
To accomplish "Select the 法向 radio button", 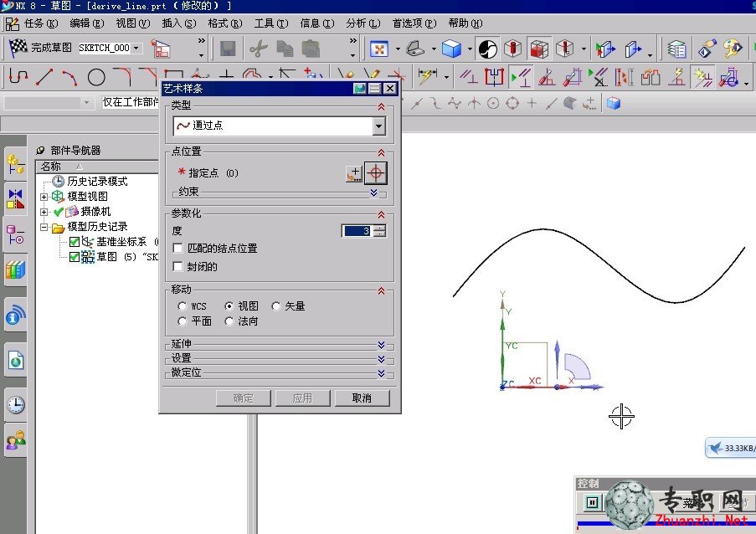I will tap(229, 321).
